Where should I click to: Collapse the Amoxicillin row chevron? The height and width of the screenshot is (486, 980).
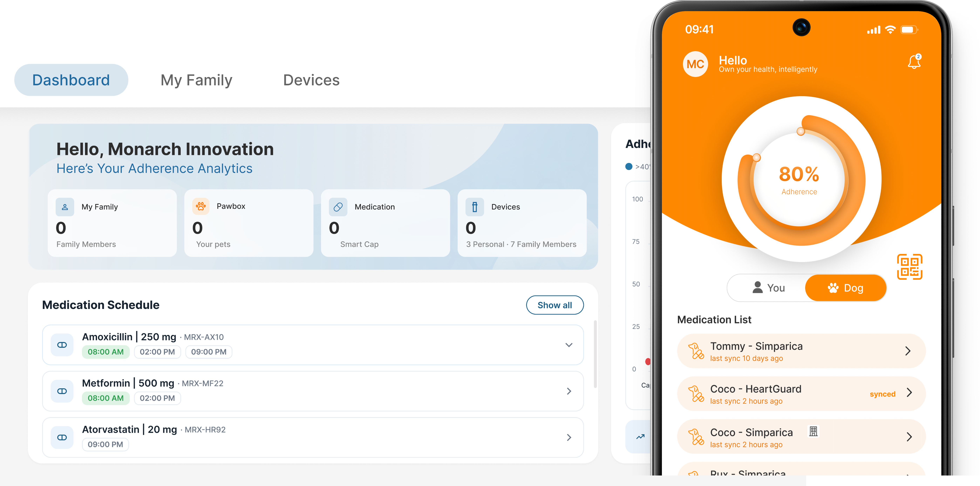click(569, 345)
